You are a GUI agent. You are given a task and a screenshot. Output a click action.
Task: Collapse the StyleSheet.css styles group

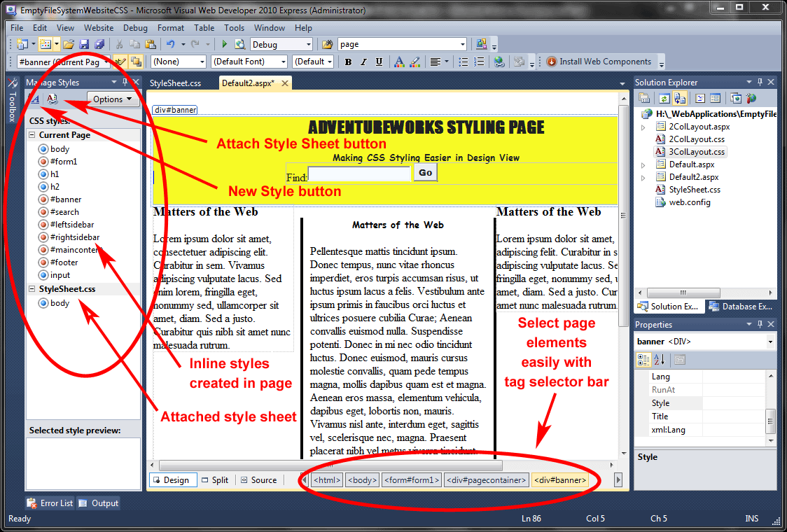32,289
